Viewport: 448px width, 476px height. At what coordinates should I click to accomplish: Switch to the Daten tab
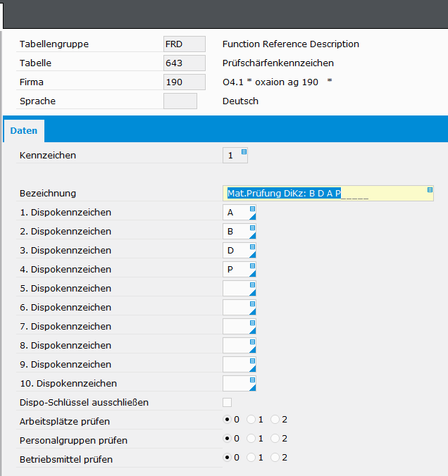pyautogui.click(x=24, y=130)
